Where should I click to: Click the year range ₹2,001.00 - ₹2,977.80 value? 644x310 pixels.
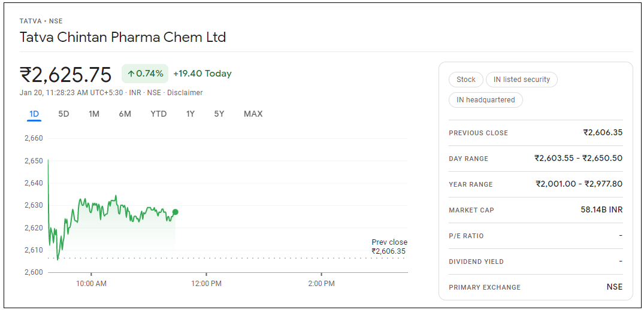click(579, 184)
